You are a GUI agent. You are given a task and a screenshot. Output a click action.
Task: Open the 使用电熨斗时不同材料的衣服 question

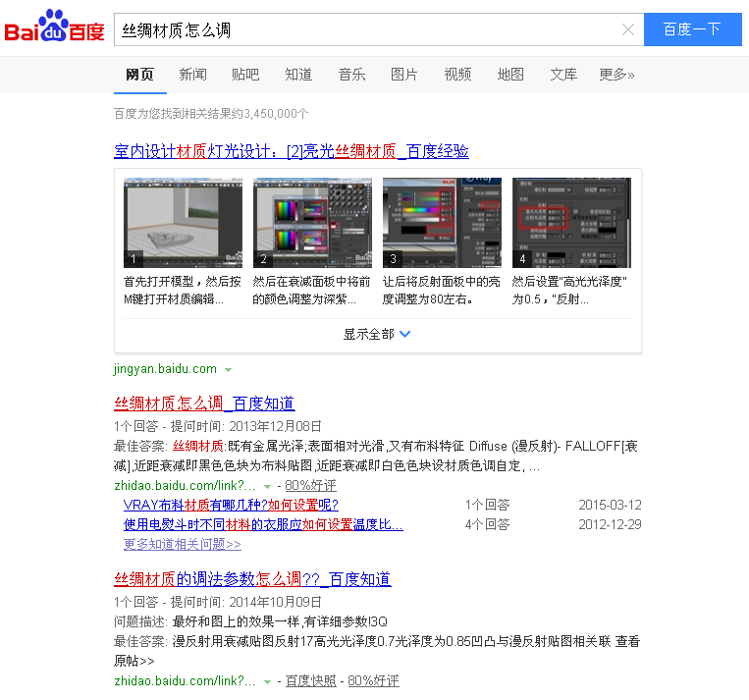coord(263,524)
